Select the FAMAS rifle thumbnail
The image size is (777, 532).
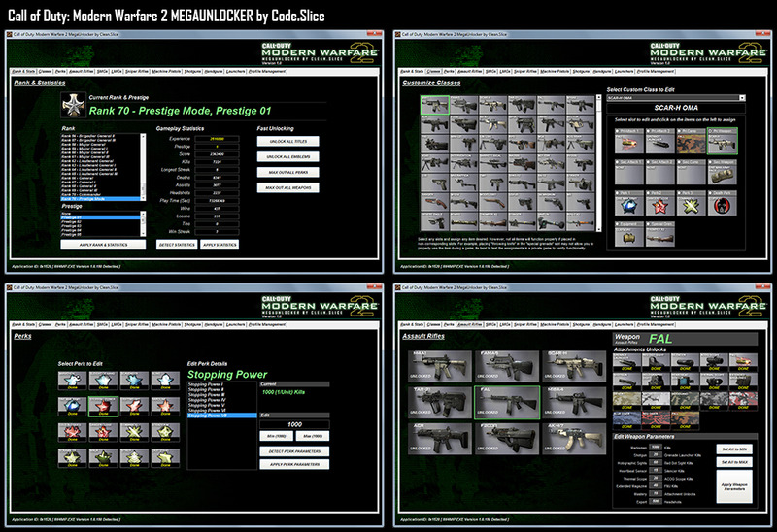point(507,366)
